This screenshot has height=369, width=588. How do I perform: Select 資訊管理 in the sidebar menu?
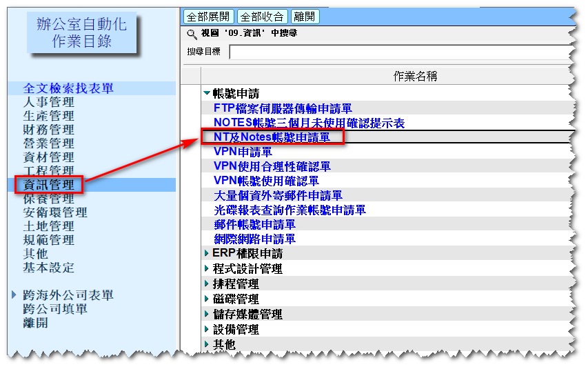pyautogui.click(x=49, y=185)
